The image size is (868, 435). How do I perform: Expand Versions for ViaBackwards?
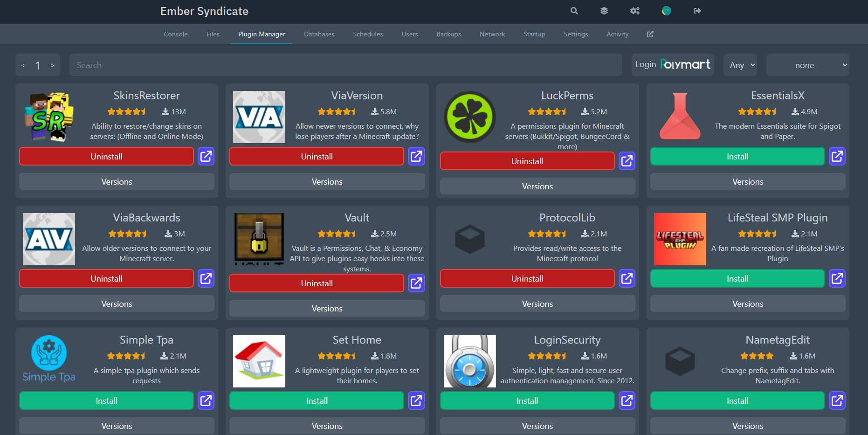117,304
